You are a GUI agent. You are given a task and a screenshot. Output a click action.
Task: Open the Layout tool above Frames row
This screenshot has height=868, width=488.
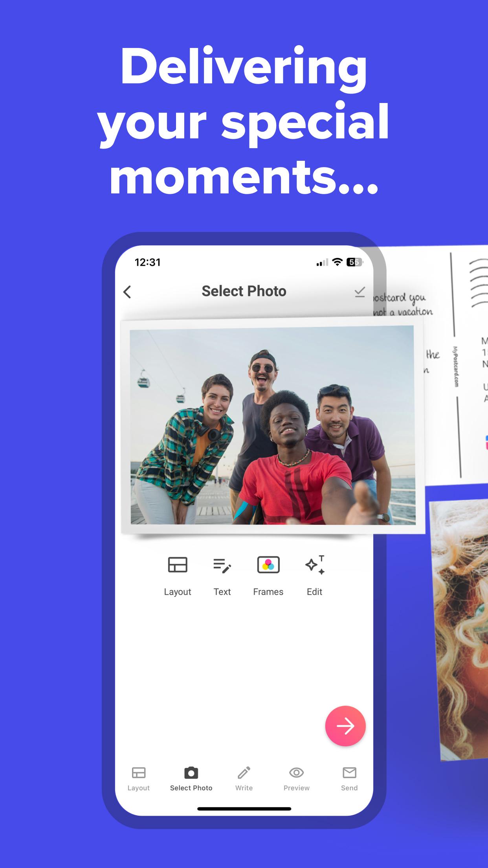coord(178,576)
